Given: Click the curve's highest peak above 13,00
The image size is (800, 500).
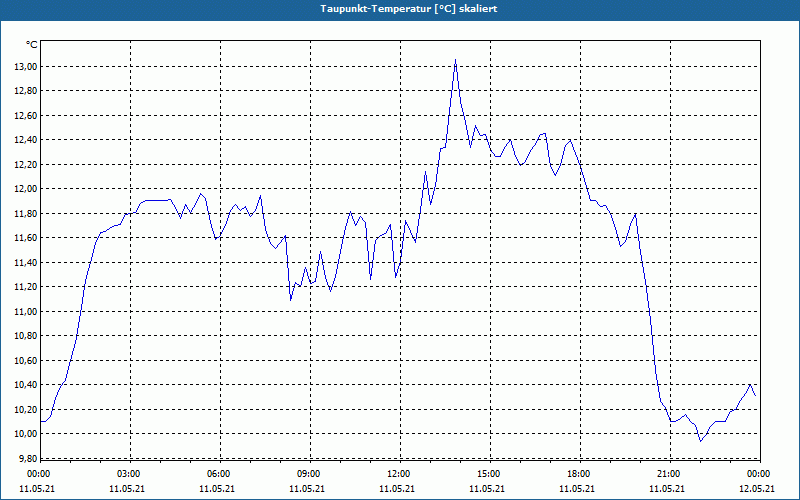Looking at the screenshot, I should [456, 60].
